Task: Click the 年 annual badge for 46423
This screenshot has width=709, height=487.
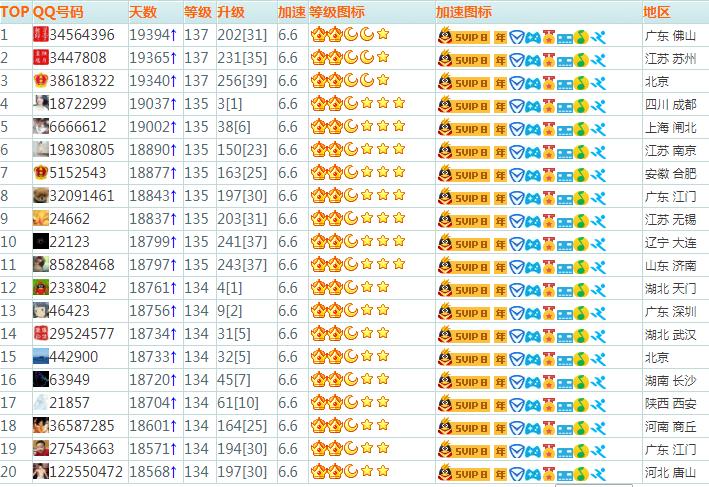Action: (x=500, y=313)
